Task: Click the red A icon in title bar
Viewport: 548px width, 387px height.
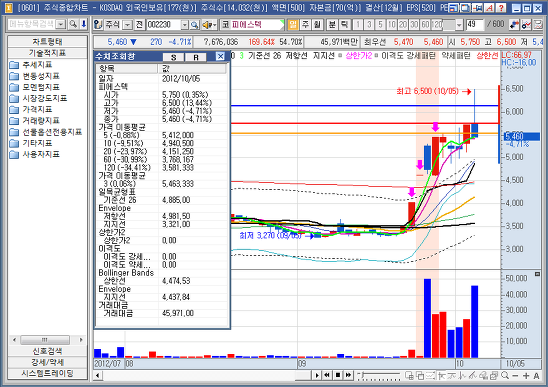Action: point(490,7)
